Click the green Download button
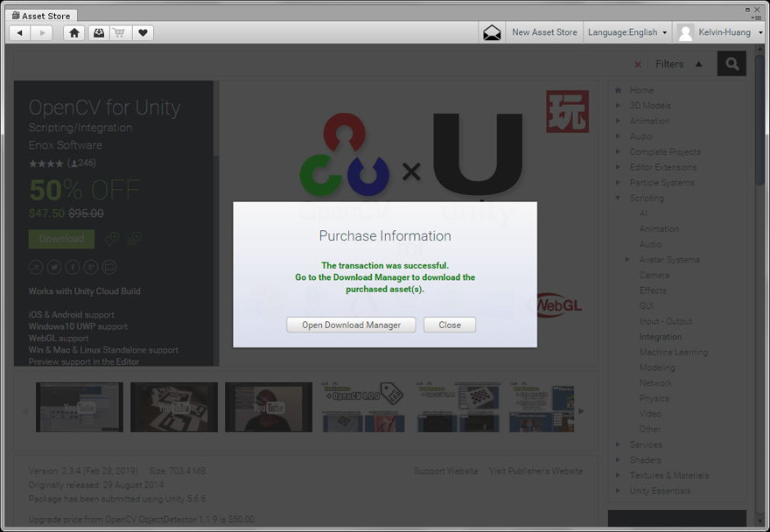 tap(61, 239)
